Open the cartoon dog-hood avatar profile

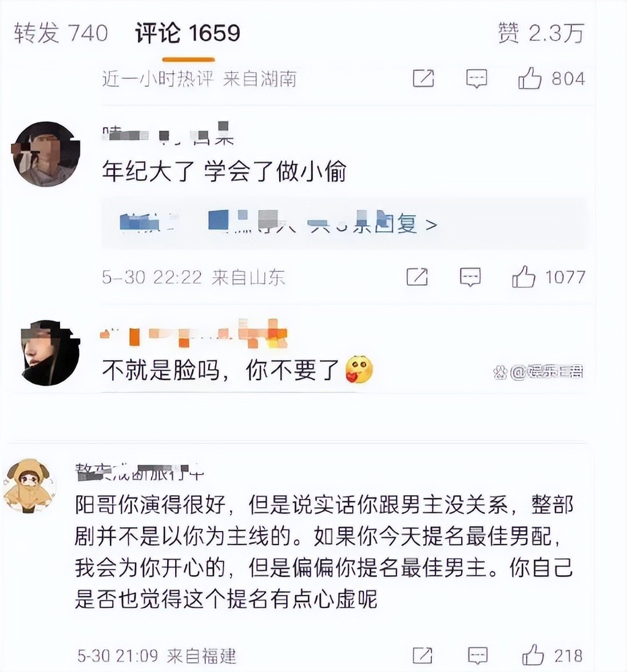click(x=29, y=486)
